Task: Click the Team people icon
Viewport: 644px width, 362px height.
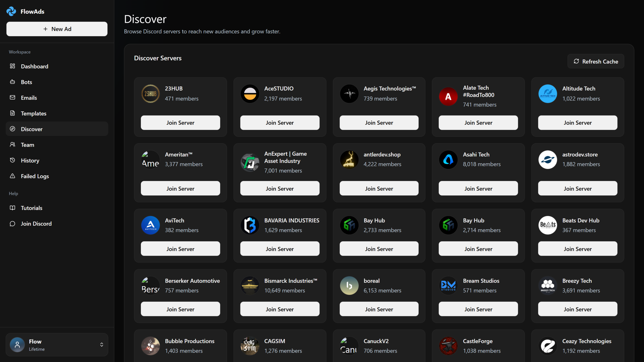Action: coord(12,145)
